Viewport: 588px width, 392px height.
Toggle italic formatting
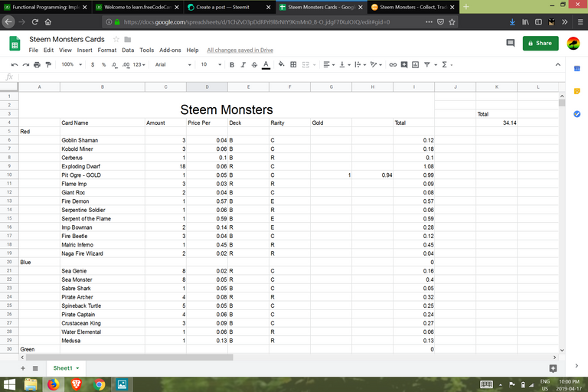pyautogui.click(x=243, y=65)
